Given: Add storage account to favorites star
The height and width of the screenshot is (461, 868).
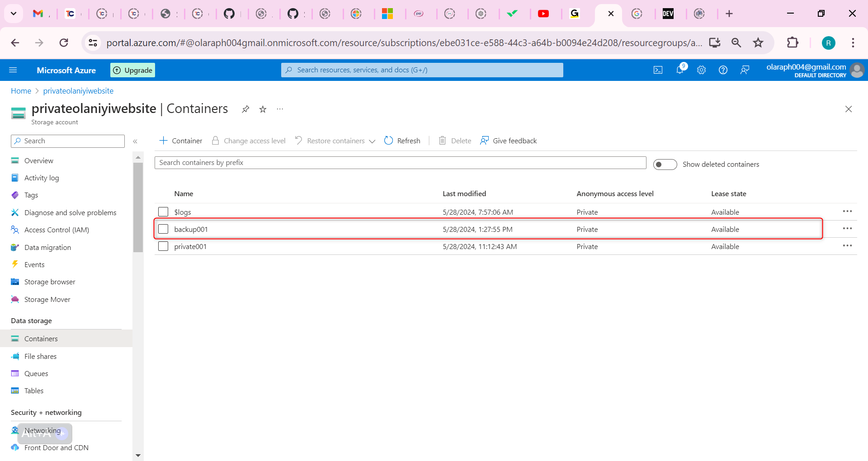Looking at the screenshot, I should click(263, 109).
